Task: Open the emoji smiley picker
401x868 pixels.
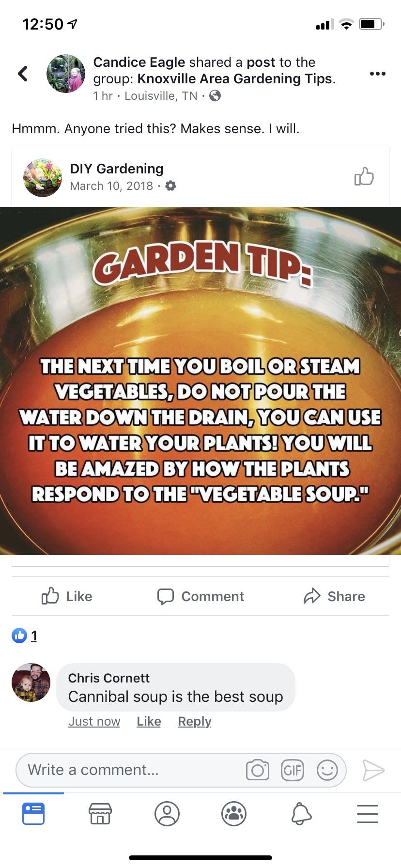Action: point(327,770)
